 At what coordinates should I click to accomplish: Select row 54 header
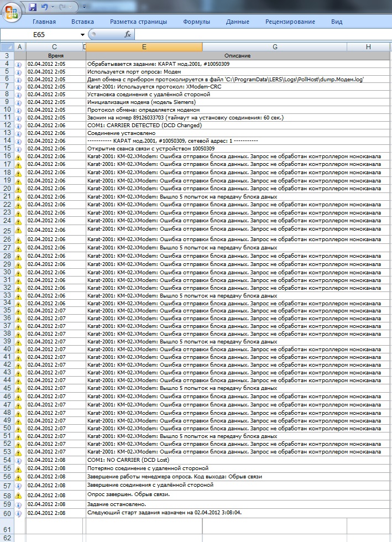[x=7, y=460]
